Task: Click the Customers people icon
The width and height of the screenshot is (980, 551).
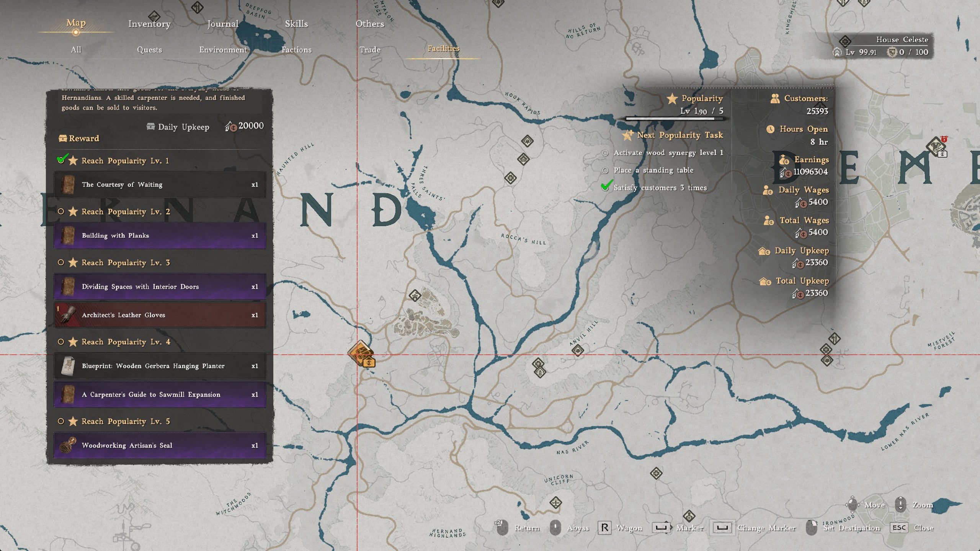Action: point(775,99)
